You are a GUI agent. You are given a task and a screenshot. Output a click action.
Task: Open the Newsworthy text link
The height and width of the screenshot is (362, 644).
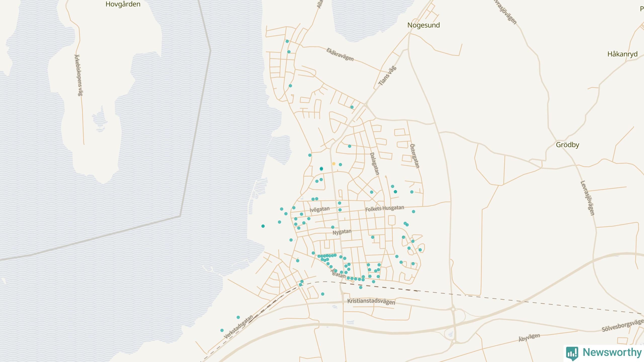(x=612, y=352)
